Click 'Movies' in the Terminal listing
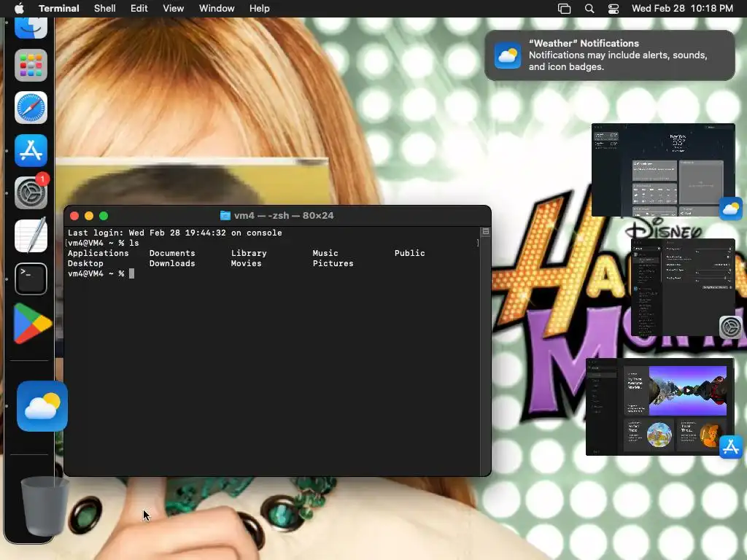 click(247, 263)
